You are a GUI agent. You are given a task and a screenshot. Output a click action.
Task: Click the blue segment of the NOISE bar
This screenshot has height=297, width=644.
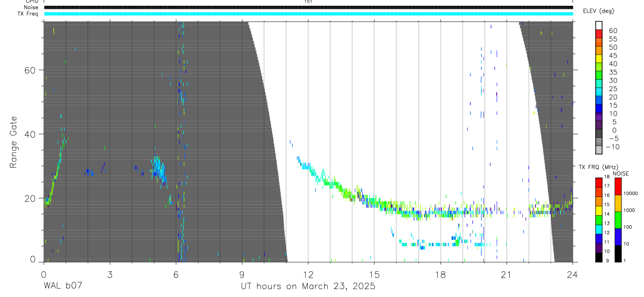pos(618,236)
